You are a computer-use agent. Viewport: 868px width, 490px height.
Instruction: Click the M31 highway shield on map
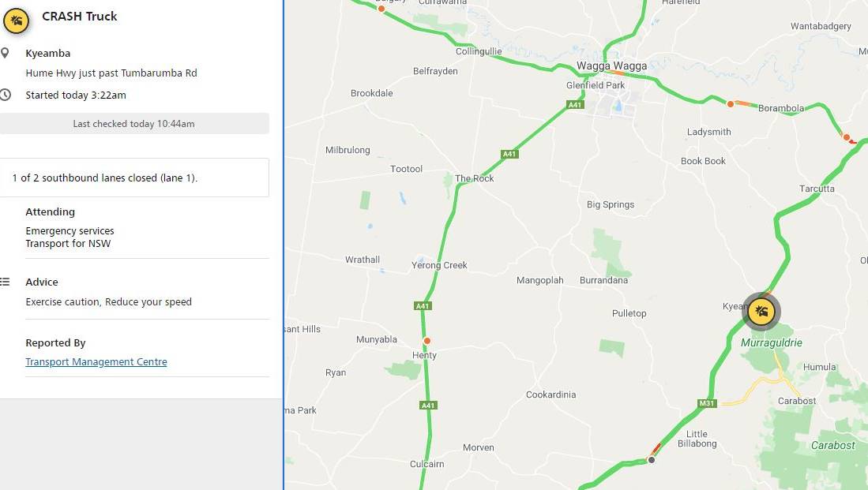click(707, 403)
